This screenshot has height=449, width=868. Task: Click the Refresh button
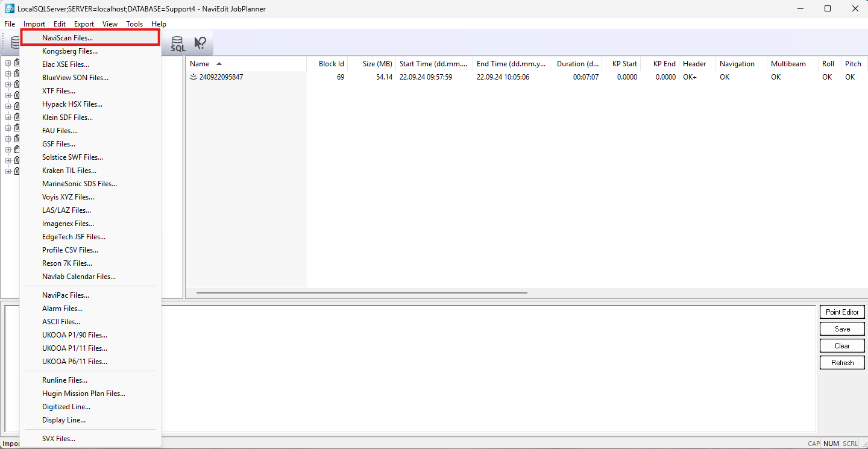(843, 362)
